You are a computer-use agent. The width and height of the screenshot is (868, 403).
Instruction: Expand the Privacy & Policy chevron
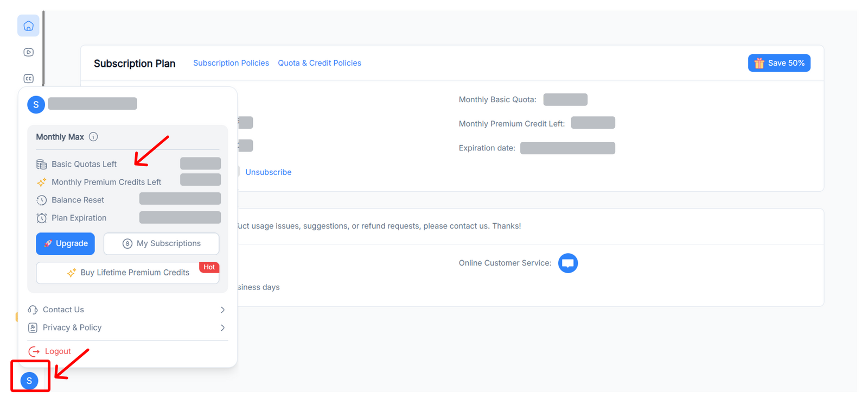click(x=222, y=328)
